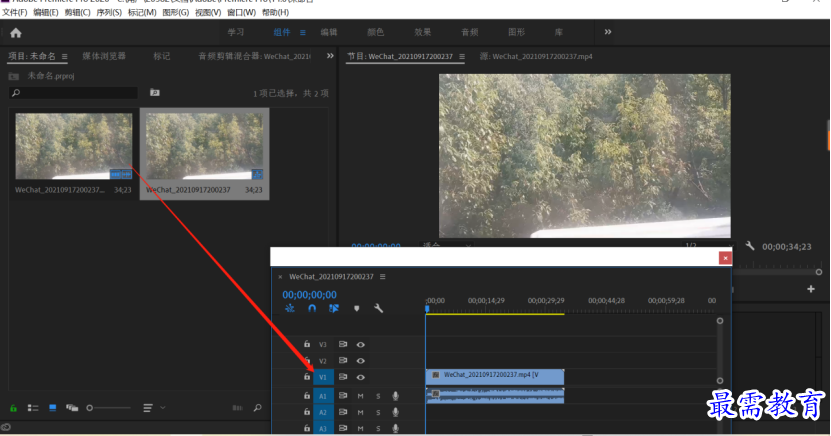Create new search bin icon
This screenshot has width=831, height=436.
pyautogui.click(x=154, y=93)
